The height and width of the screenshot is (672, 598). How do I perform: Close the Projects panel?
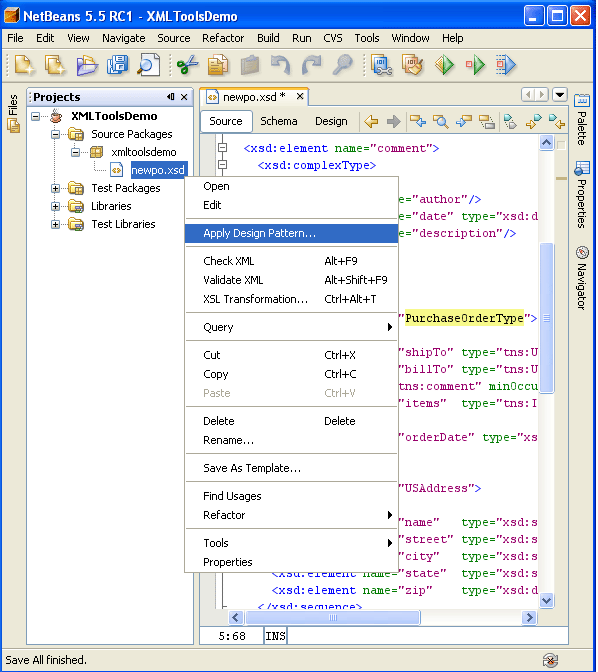(x=184, y=97)
